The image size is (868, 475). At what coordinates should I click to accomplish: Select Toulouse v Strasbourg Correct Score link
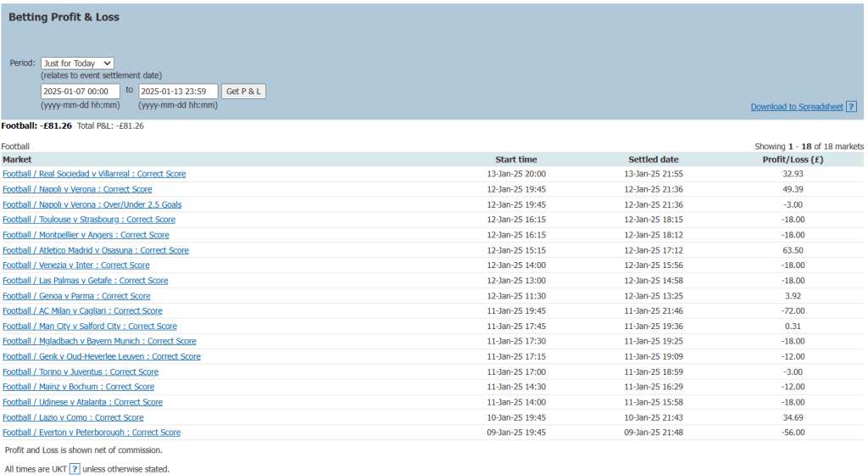click(x=89, y=220)
